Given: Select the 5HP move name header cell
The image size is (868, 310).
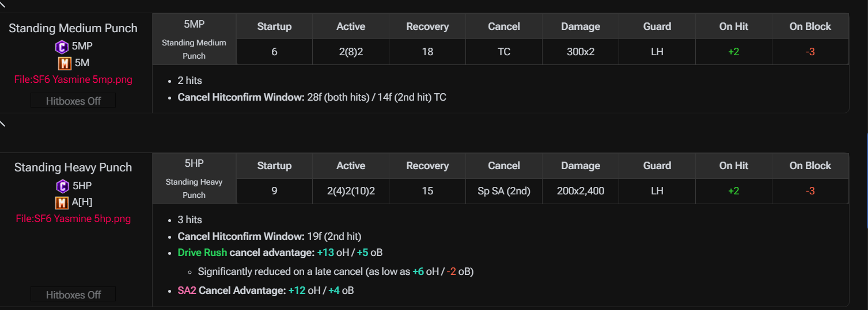Looking at the screenshot, I should tap(194, 178).
